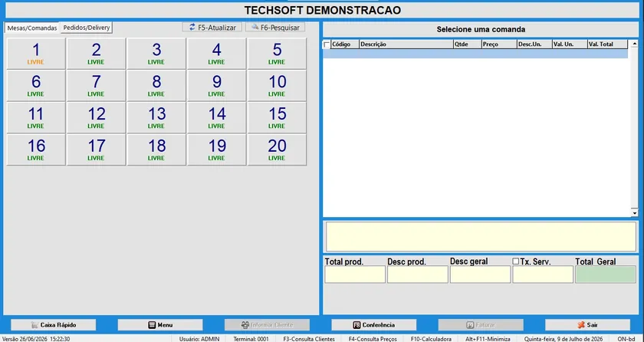This screenshot has height=342, width=644.
Task: Open table 5 tile
Action: [277, 54]
